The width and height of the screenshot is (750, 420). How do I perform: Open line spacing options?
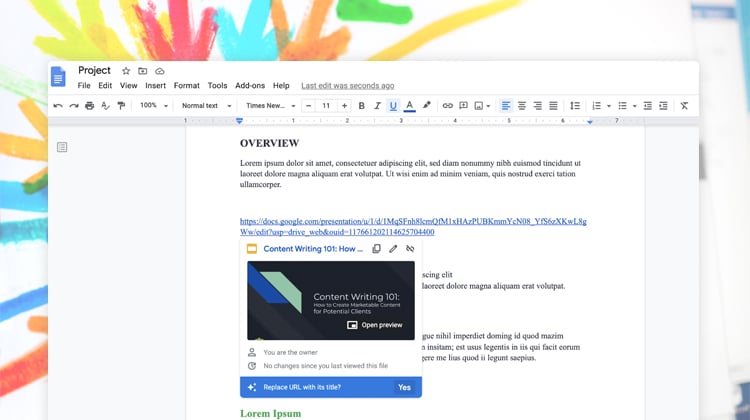pyautogui.click(x=575, y=106)
